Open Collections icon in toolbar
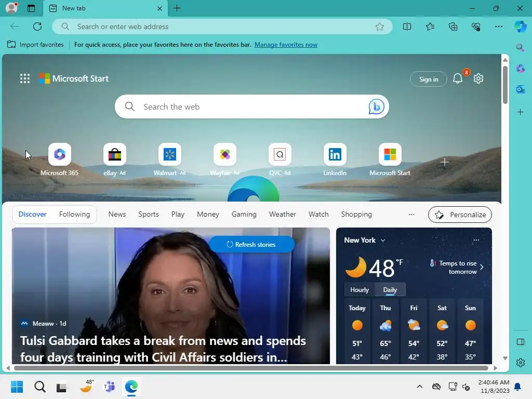532x399 pixels. click(x=453, y=26)
